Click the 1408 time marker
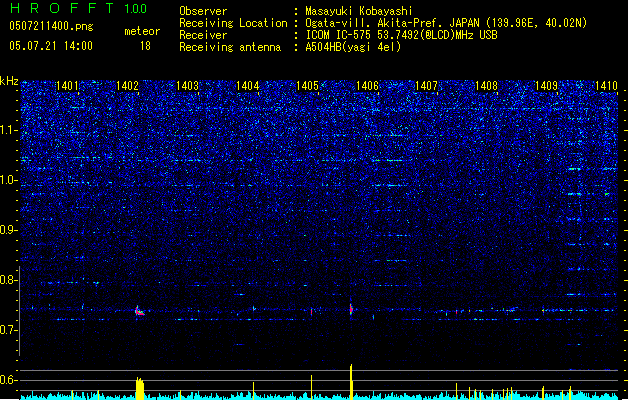The image size is (629, 400). tap(486, 86)
